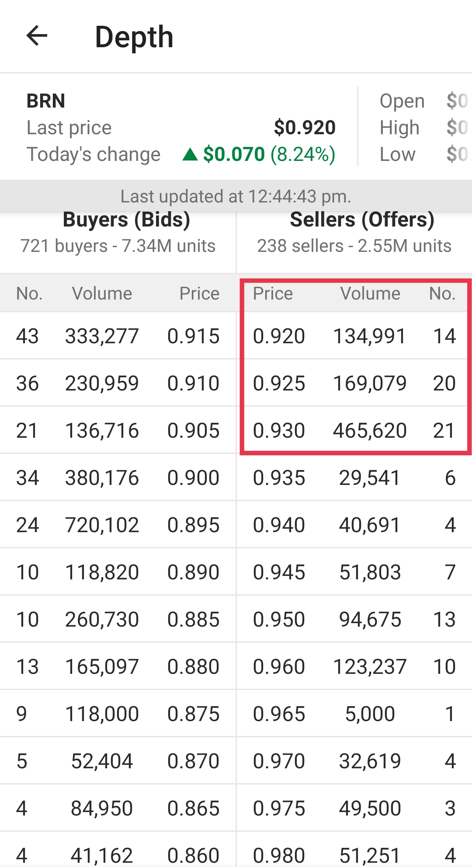Choose the bid volume 720,102

click(102, 525)
